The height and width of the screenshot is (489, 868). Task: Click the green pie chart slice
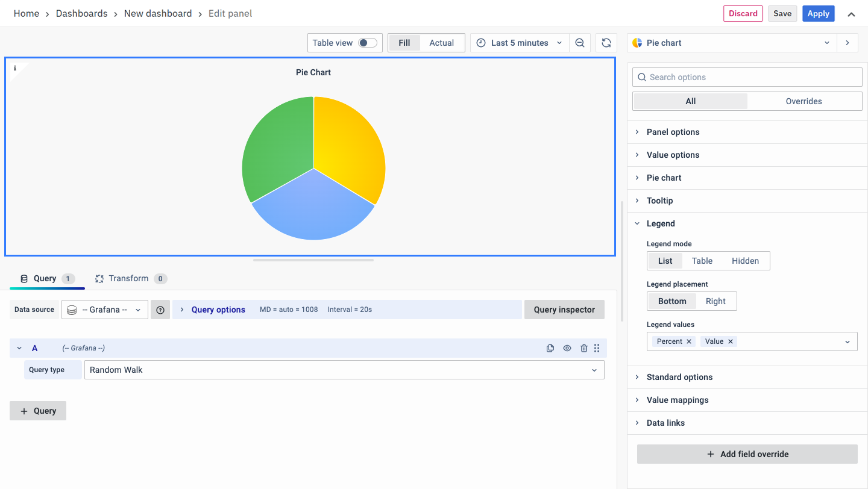[274, 151]
